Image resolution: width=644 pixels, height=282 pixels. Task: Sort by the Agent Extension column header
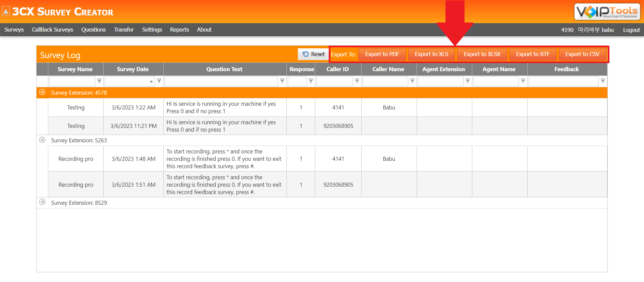444,69
